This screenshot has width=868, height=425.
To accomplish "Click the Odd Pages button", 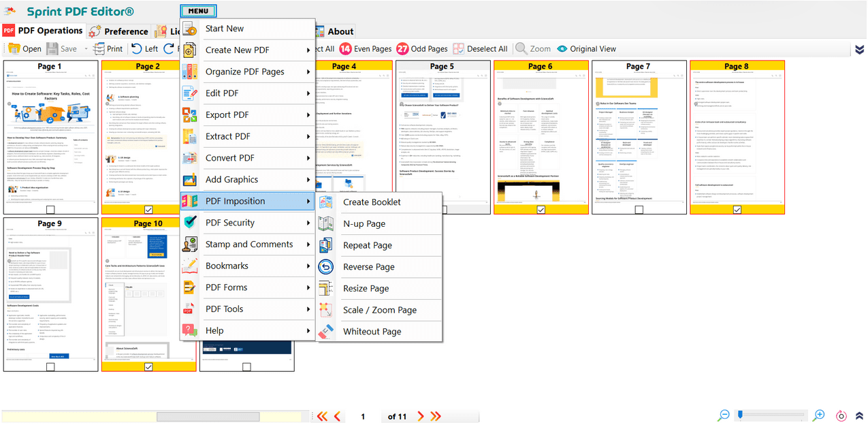I will [x=422, y=49].
